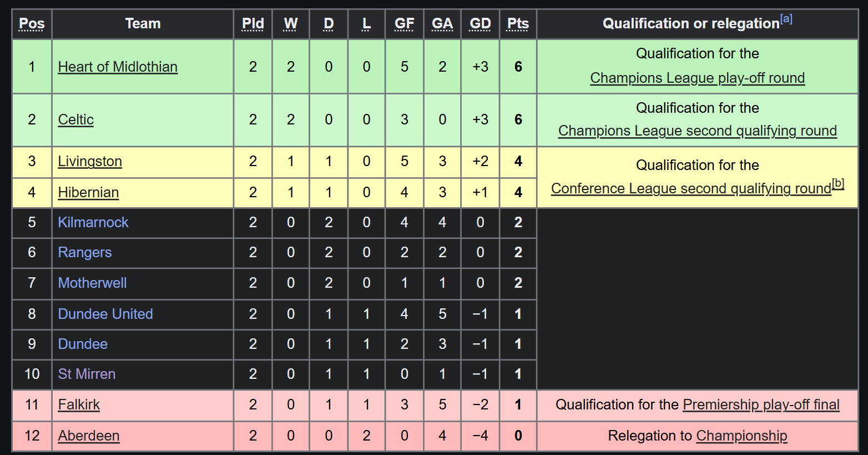Follow the Premiership play-off final link
868x455 pixels.
(x=761, y=404)
